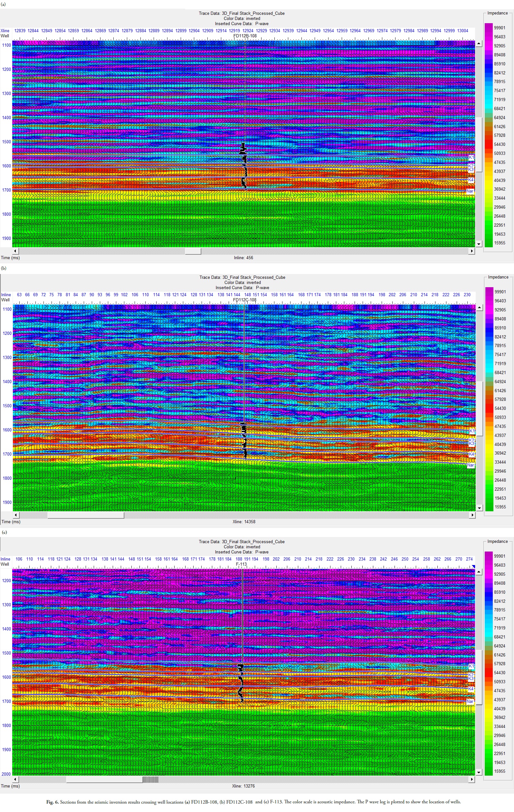This screenshot has width=514, height=812.
Task: Click scroll-up arrow in Inline 456 section
Action: [x=479, y=43]
